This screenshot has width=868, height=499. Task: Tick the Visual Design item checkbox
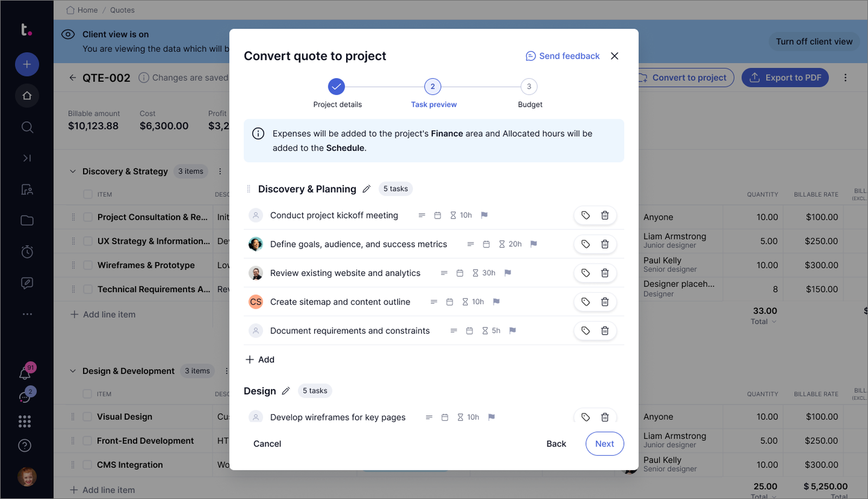coord(87,417)
